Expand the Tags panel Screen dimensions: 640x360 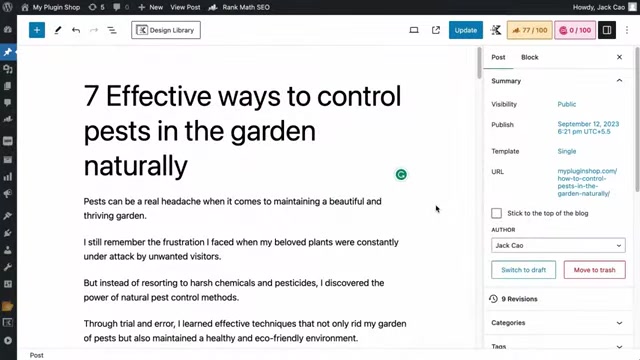(558, 346)
